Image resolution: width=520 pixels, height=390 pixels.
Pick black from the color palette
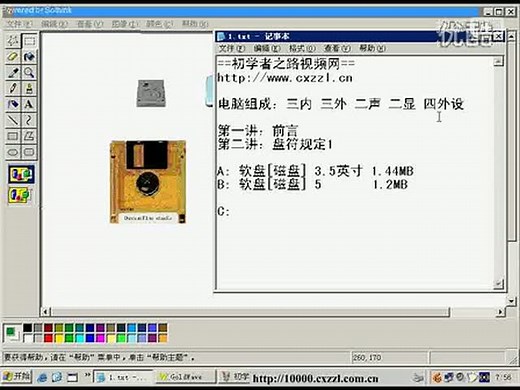27,328
